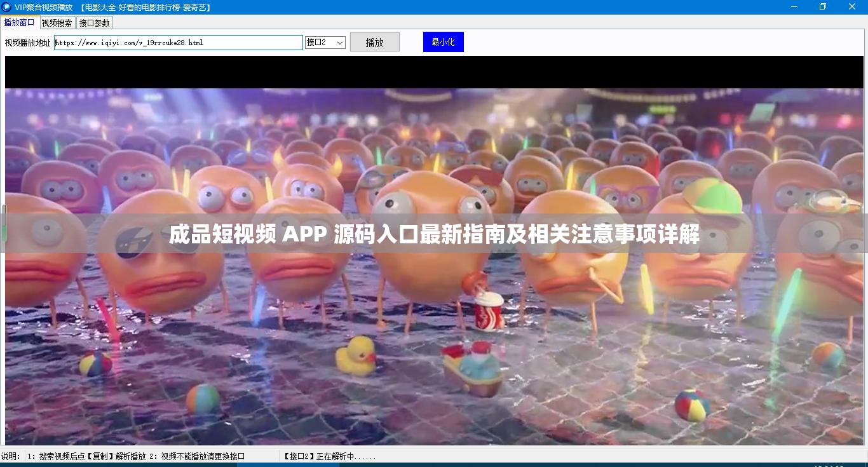Click the video playback area

[434, 250]
